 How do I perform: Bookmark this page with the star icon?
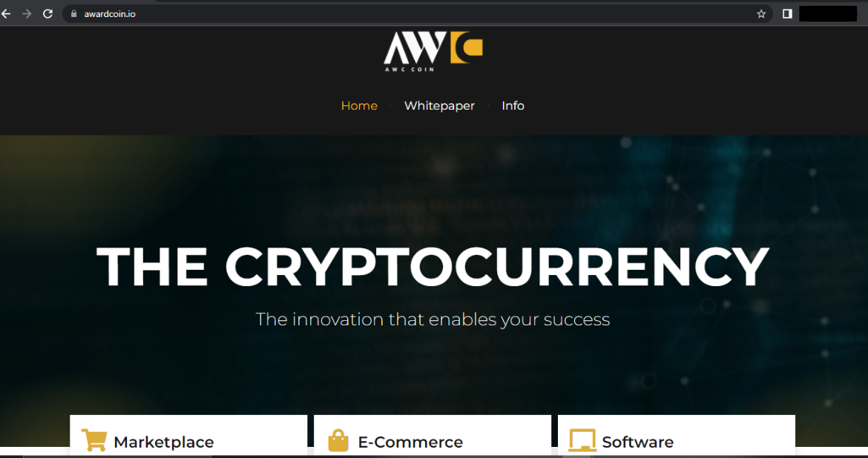(x=761, y=14)
